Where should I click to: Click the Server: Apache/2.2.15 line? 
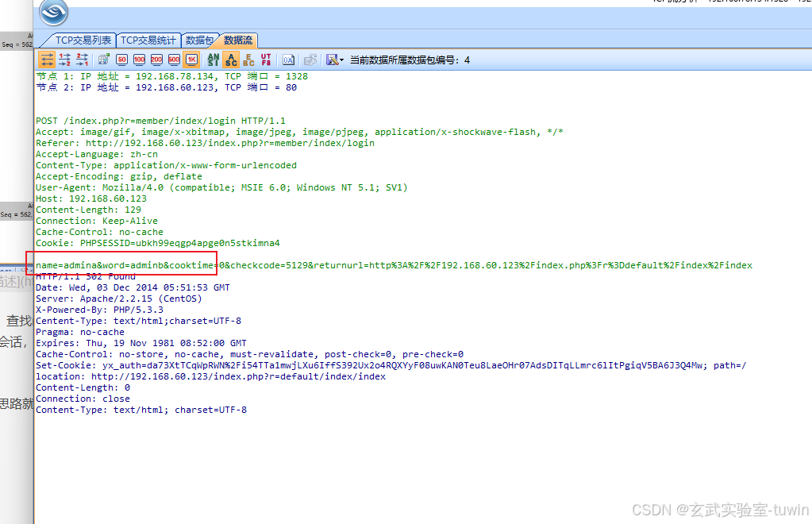[x=118, y=299]
